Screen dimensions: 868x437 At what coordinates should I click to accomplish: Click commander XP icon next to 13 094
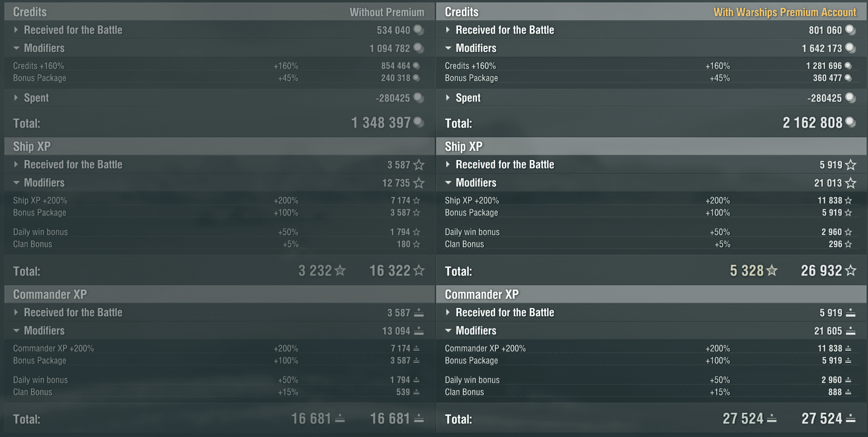(419, 331)
